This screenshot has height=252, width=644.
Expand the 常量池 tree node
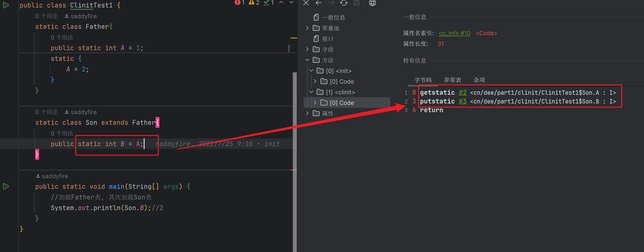[x=307, y=28]
